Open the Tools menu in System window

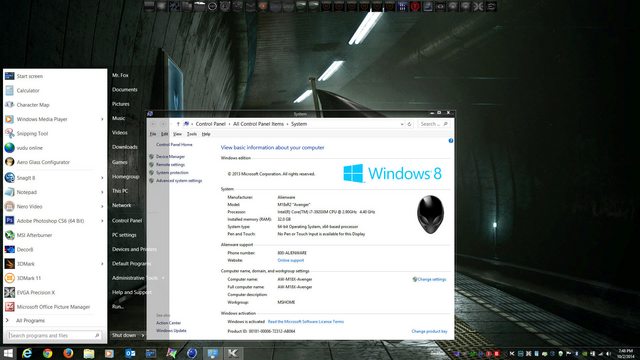192,134
